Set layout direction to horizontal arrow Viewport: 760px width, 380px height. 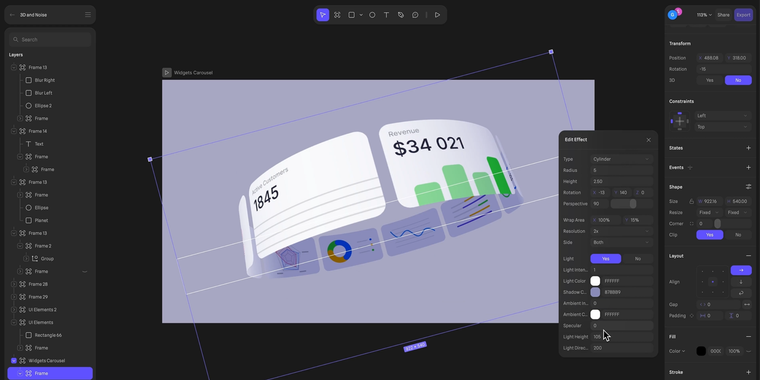741,270
